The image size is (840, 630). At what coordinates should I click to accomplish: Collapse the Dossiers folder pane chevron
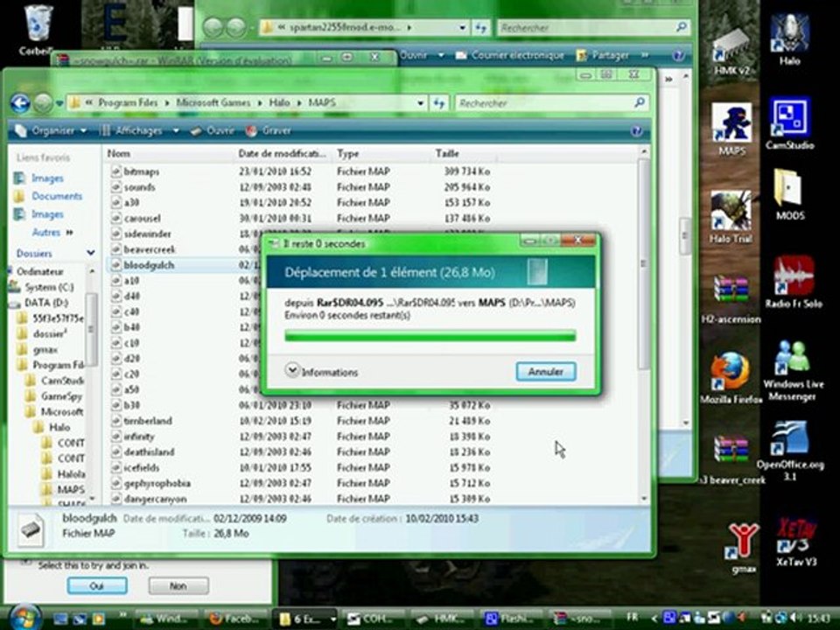[90, 252]
